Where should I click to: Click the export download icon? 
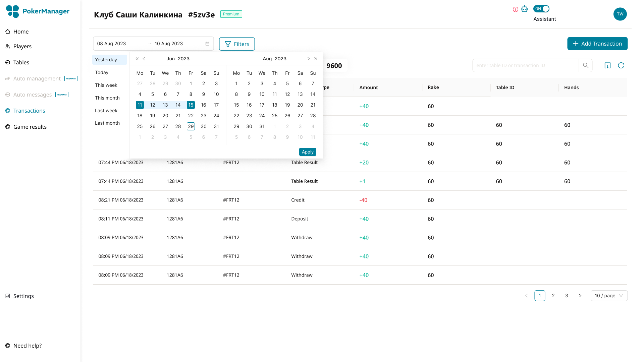coord(607,65)
